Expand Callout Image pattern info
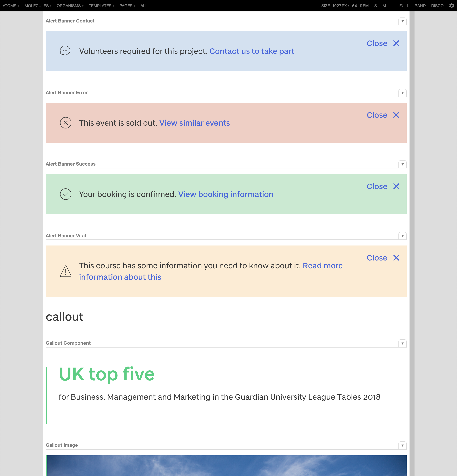The height and width of the screenshot is (476, 457). point(402,445)
